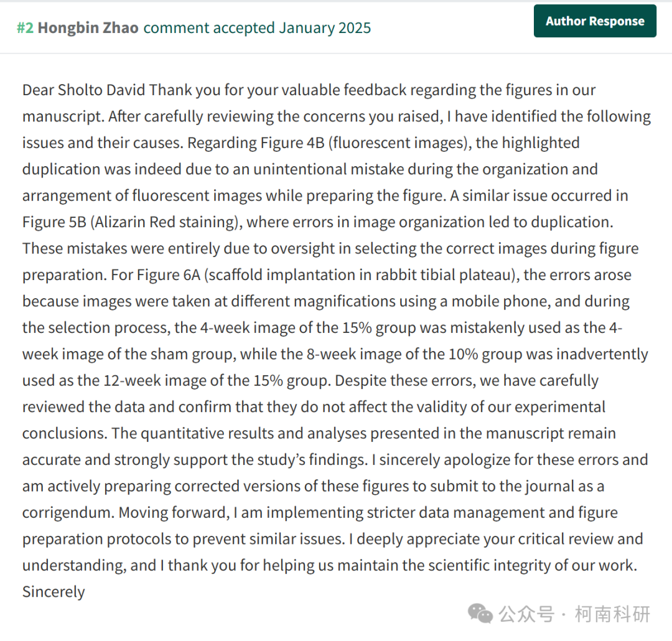Screen dimensions: 672x641
Task: Click the WeChat logo icon in watermark
Action: pyautogui.click(x=480, y=614)
